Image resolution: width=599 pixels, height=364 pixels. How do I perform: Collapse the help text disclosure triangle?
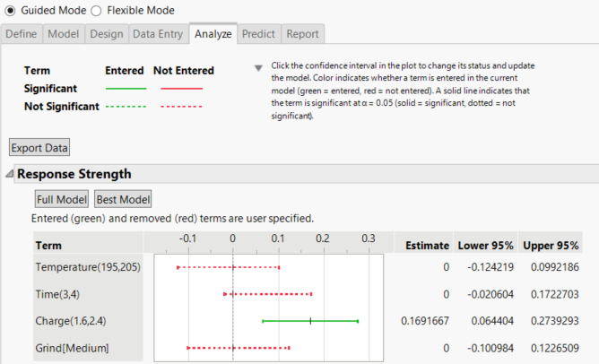258,68
